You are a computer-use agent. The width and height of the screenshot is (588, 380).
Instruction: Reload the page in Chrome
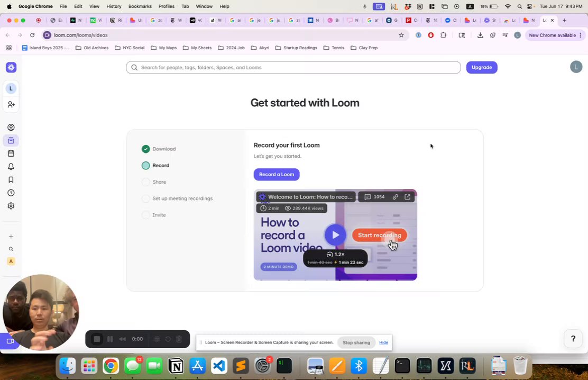pos(32,35)
